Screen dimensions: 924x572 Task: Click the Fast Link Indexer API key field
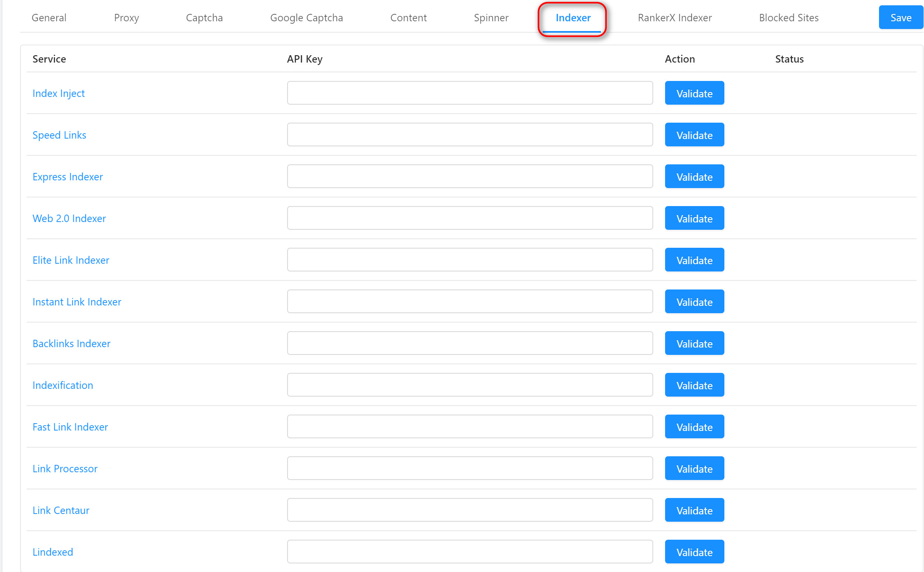click(x=470, y=426)
